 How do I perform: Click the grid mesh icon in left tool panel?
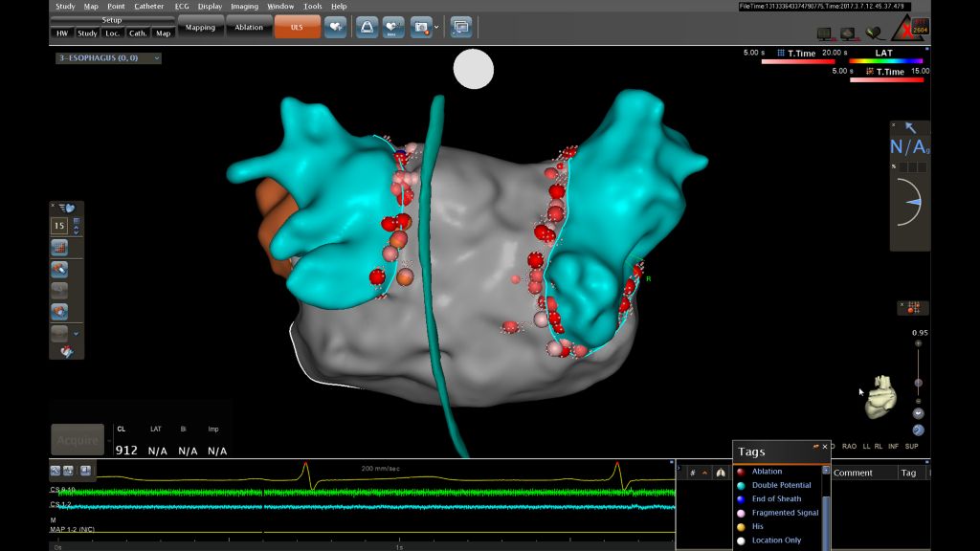click(x=59, y=248)
